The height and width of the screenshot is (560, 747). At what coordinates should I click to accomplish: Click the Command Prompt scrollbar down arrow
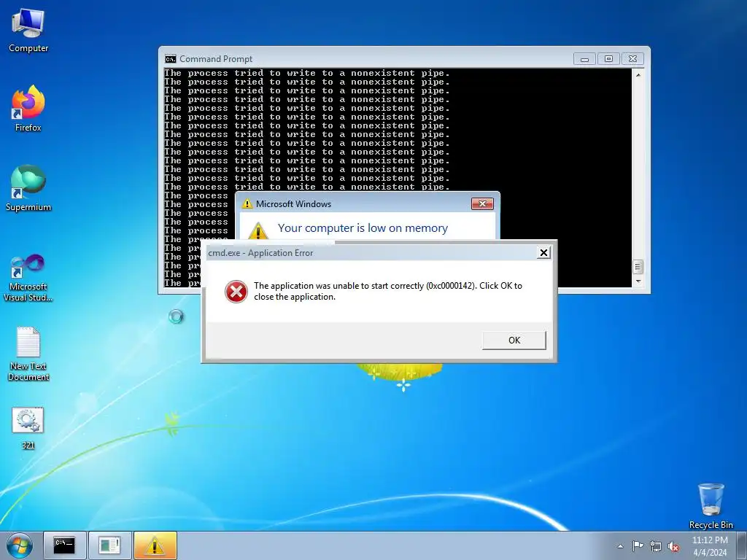(638, 281)
